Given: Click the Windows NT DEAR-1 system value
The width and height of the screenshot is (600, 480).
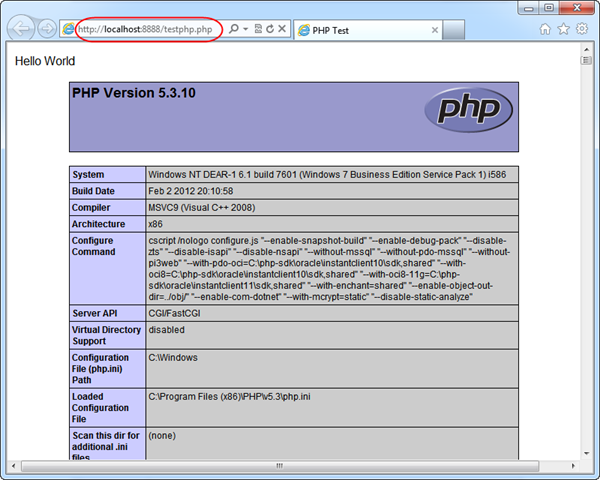Looking at the screenshot, I should pos(327,175).
